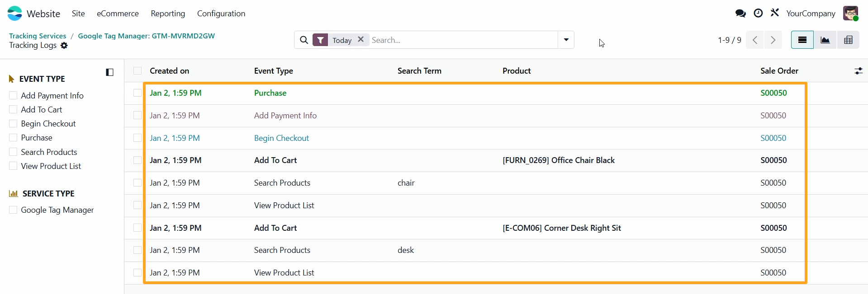Open Google Tag Manager GTM-MVRMD2GW breadcrumb
This screenshot has height=294, width=868.
tap(146, 36)
